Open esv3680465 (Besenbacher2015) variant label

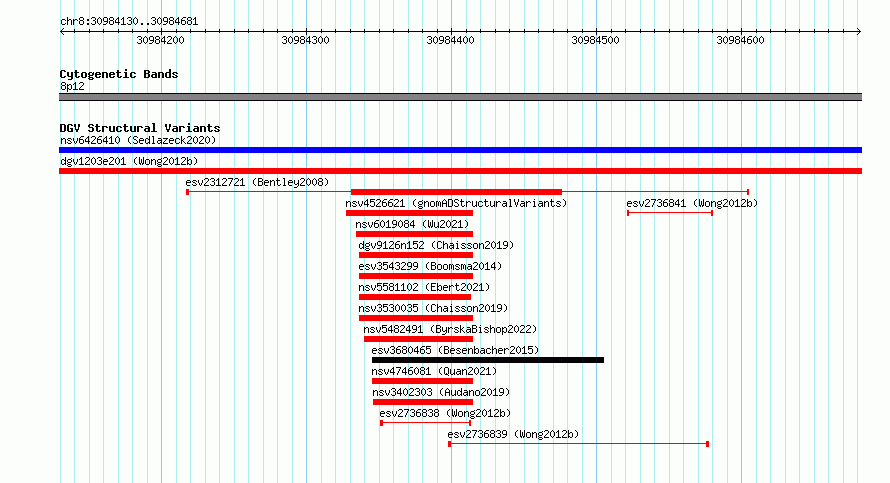[455, 350]
